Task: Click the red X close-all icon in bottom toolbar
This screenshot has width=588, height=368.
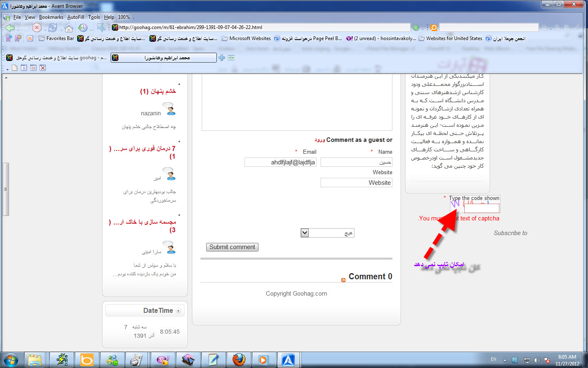Action: coord(42,68)
